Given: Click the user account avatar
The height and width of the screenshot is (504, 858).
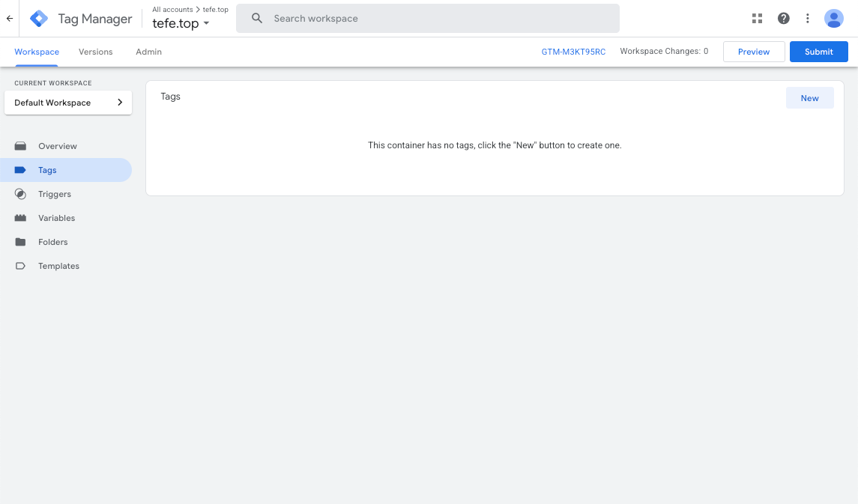Looking at the screenshot, I should (x=833, y=19).
